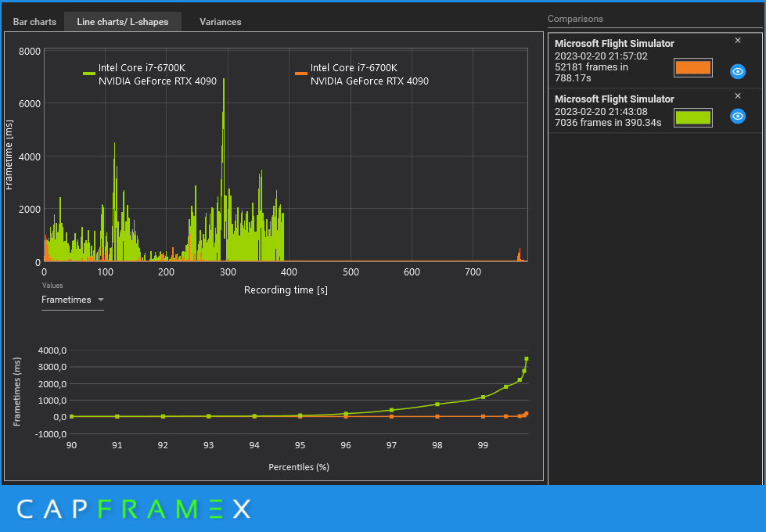This screenshot has height=532, width=766.
Task: Select the Comparisons panel header
Action: coord(575,19)
